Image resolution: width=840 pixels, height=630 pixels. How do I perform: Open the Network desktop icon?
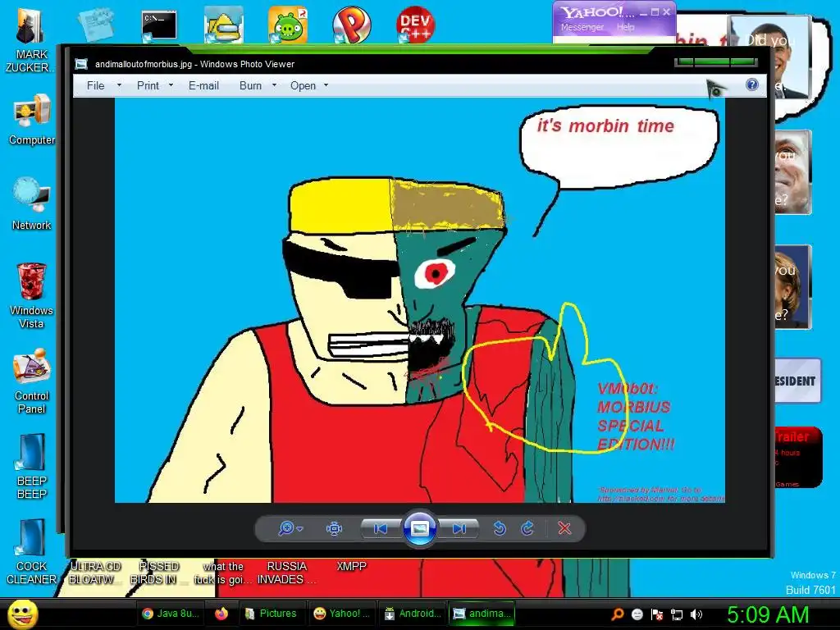[x=32, y=204]
